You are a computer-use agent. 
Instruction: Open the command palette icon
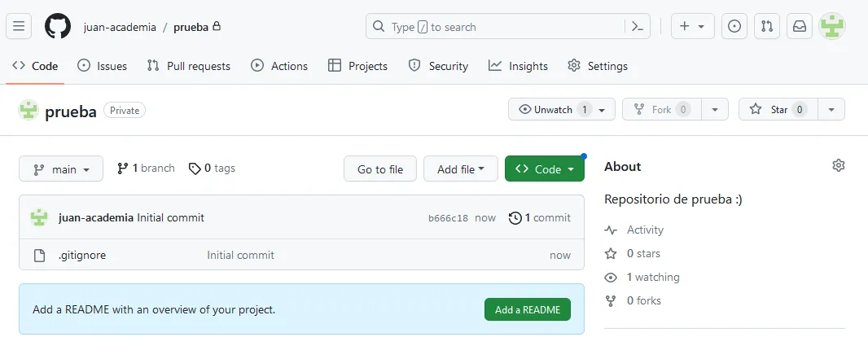[x=638, y=26]
